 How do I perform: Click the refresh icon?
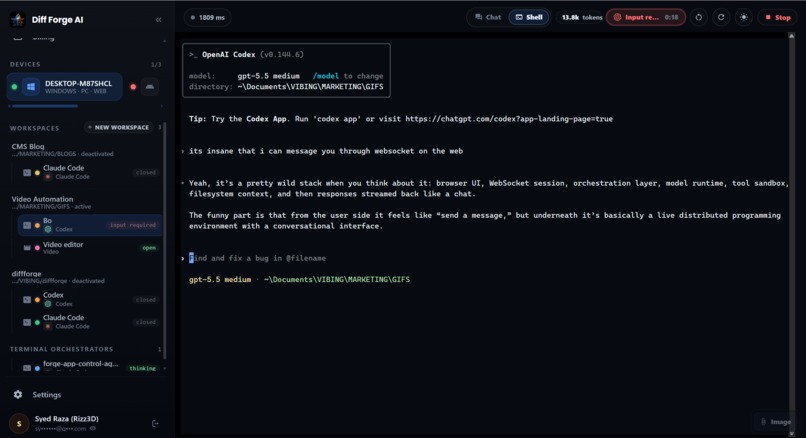pos(721,17)
